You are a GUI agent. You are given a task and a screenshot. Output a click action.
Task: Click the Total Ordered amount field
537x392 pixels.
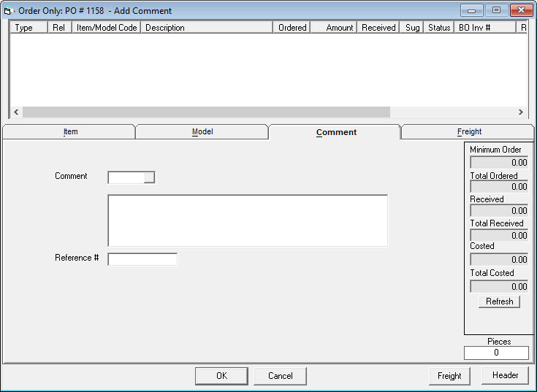[x=499, y=187]
